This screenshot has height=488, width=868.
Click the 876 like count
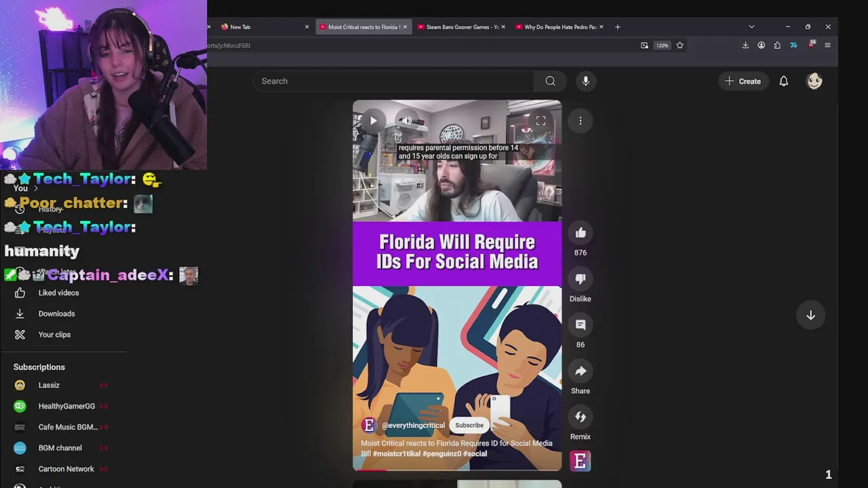[x=580, y=253]
